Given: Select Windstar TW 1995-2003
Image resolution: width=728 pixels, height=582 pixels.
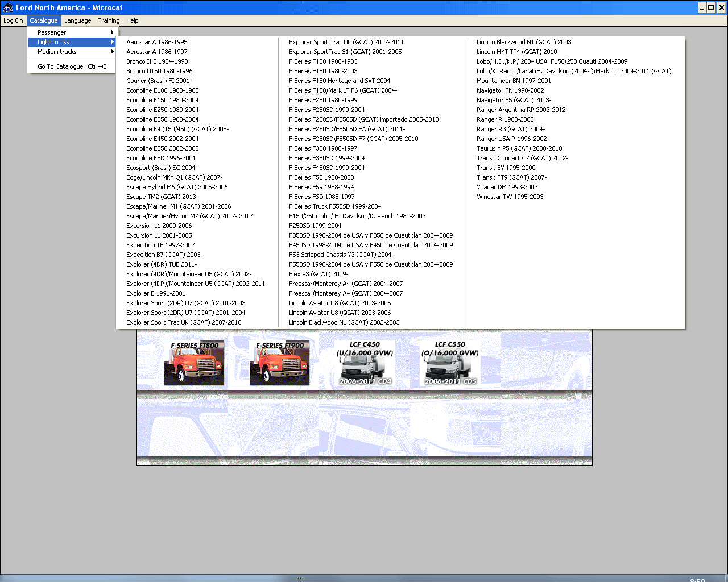Looking at the screenshot, I should (510, 197).
